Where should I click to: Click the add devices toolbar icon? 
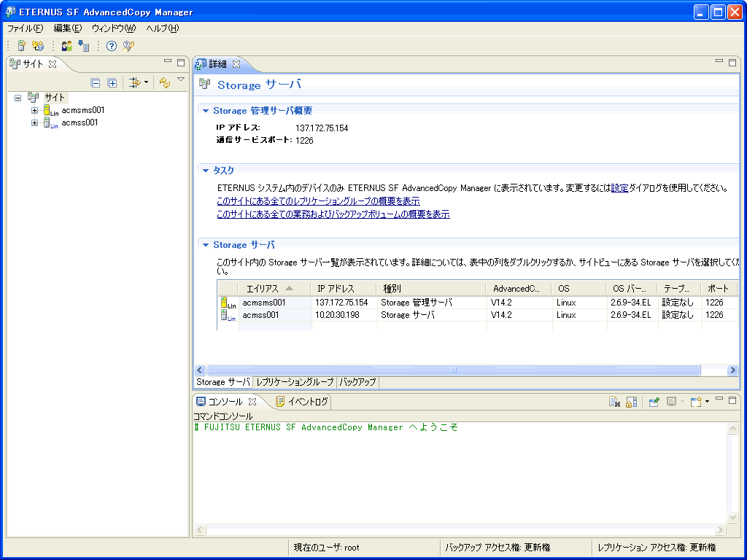[x=38, y=46]
